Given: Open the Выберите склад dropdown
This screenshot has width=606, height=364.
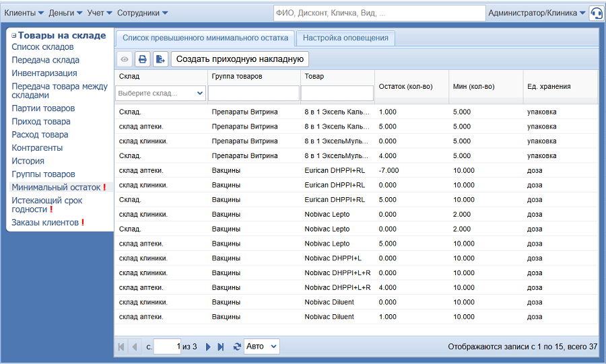Looking at the screenshot, I should pos(162,94).
